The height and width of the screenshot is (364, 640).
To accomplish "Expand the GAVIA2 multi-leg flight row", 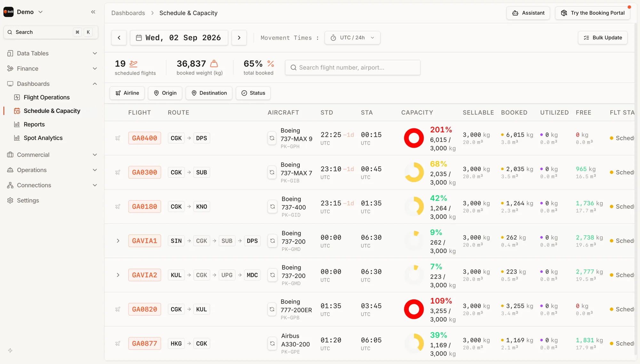I will tap(118, 275).
